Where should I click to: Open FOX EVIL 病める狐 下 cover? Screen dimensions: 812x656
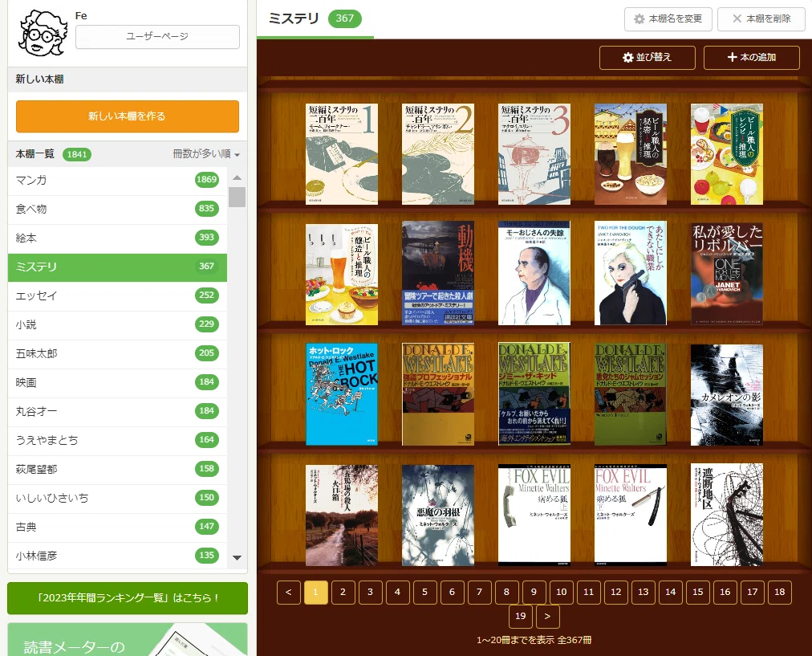(631, 515)
